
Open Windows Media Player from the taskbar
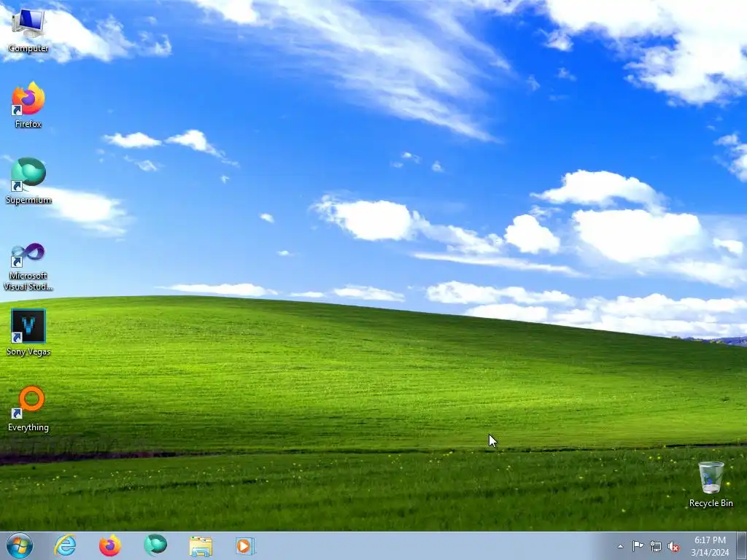pos(245,546)
